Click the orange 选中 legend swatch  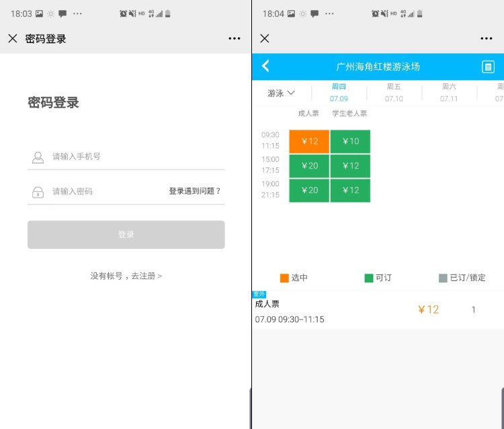284,278
